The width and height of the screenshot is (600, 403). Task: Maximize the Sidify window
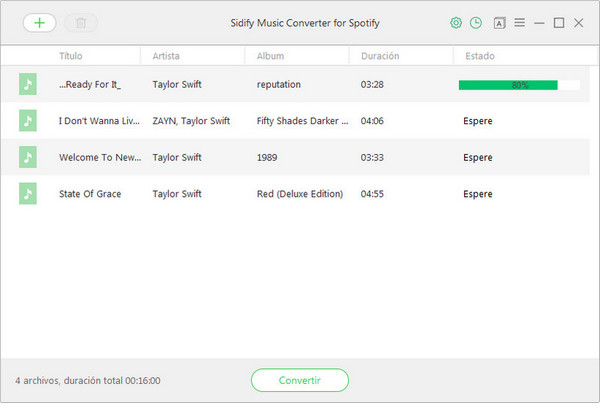point(559,23)
